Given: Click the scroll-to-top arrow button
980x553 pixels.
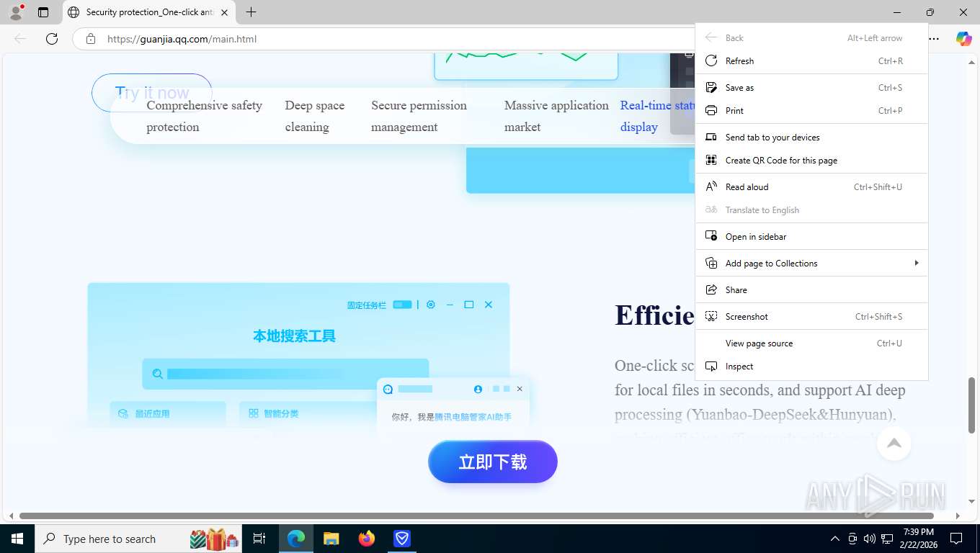Looking at the screenshot, I should (894, 443).
